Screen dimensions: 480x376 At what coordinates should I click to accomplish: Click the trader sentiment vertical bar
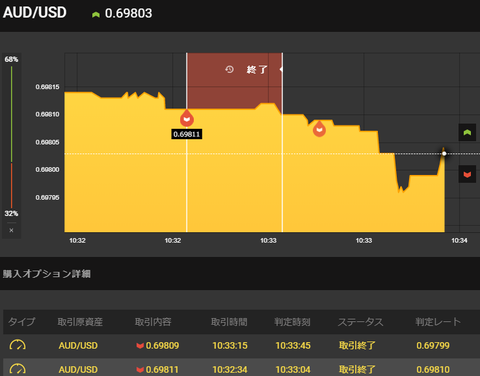tap(11, 137)
